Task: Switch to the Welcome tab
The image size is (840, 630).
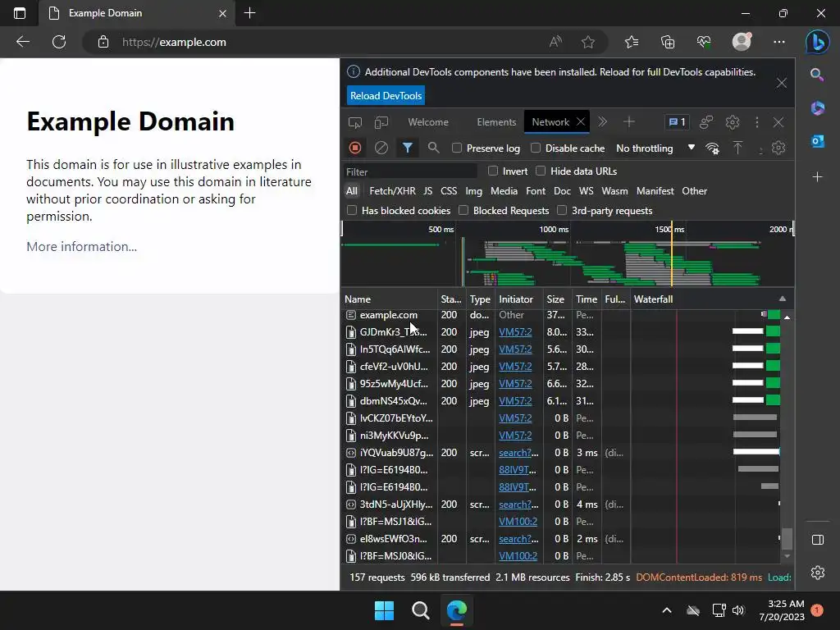Action: click(428, 122)
